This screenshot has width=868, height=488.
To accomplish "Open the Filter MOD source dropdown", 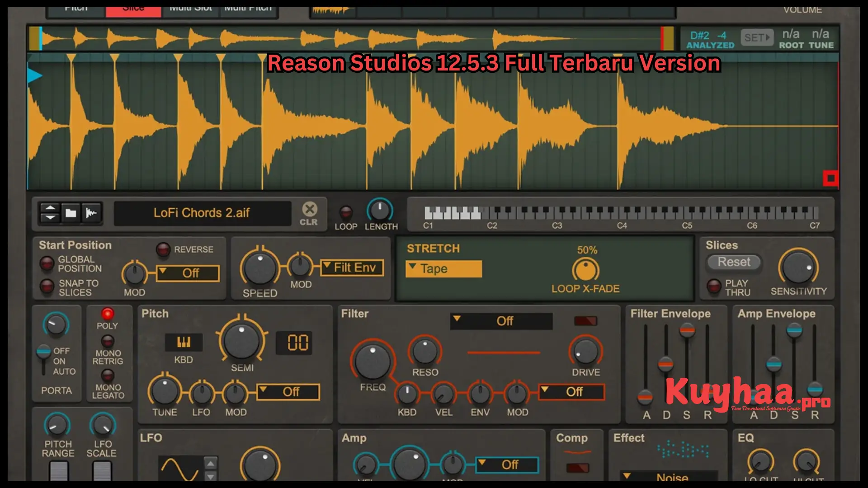I will pos(571,392).
